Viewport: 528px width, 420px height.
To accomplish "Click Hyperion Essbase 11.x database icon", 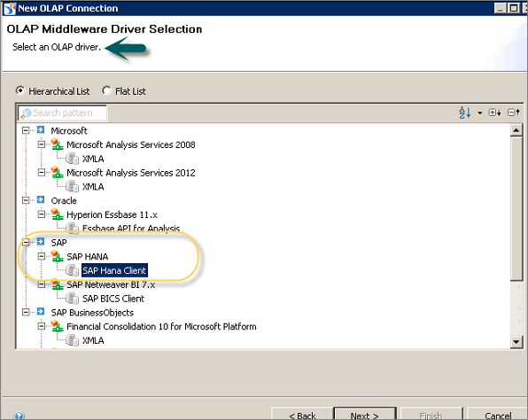I will point(57,214).
